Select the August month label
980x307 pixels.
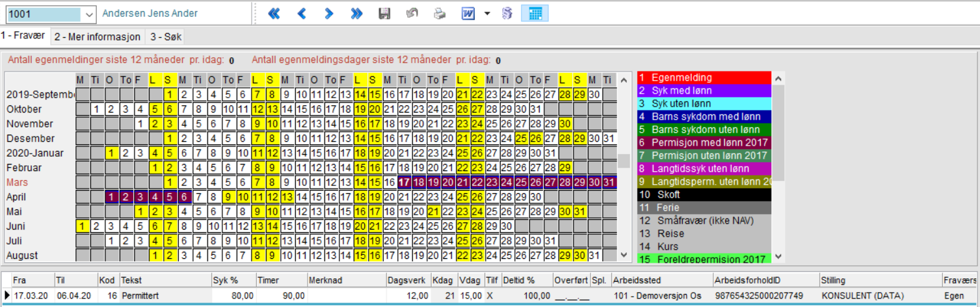(22, 256)
